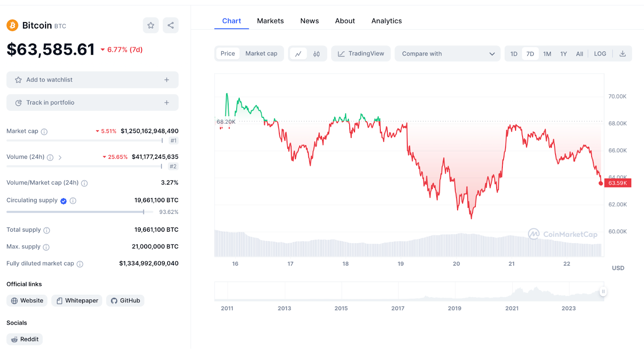The height and width of the screenshot is (349, 644).
Task: Click the orange Bitcoin logo icon
Action: (x=12, y=25)
